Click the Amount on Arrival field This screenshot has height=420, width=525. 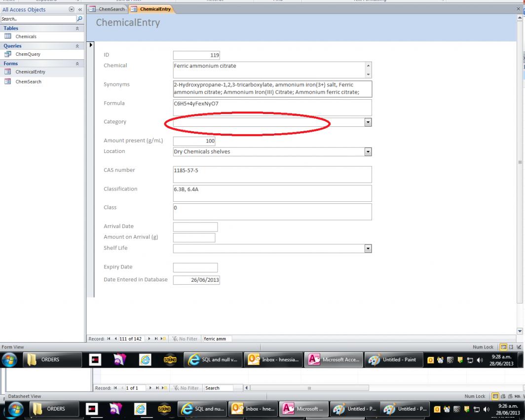coord(194,237)
